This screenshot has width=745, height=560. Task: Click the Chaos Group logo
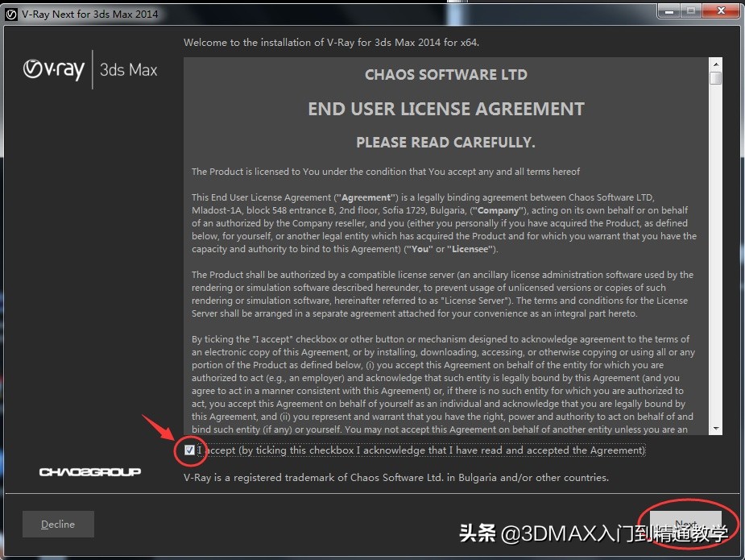90,471
